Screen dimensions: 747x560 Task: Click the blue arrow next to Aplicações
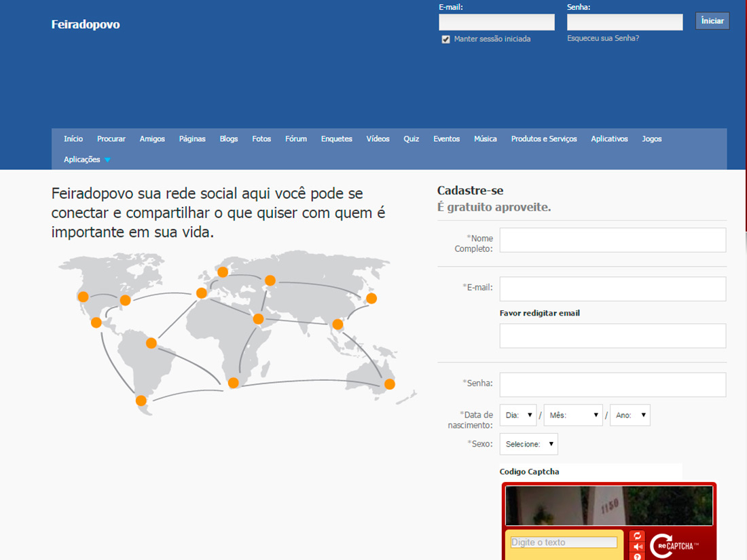(107, 160)
